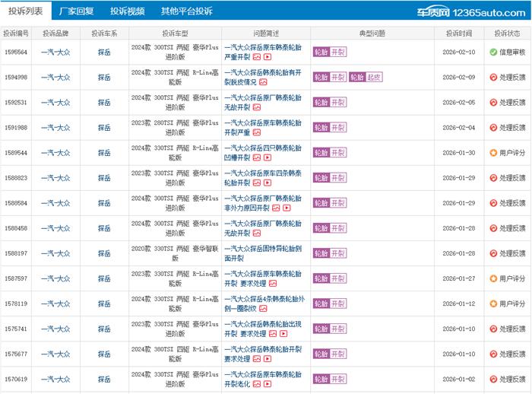
Task: Click video icon in complaint 1589544 row
Action: pos(267,157)
